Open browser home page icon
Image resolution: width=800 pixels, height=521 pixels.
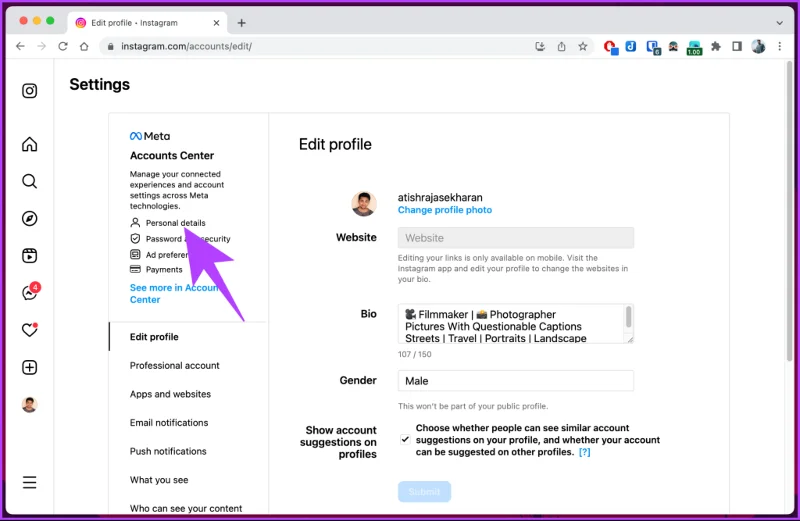click(x=84, y=46)
